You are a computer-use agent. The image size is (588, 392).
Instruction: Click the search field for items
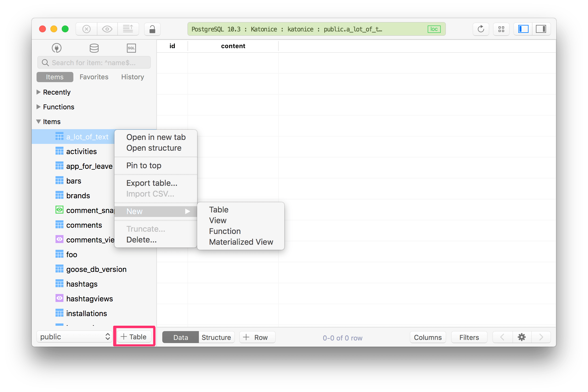94,62
